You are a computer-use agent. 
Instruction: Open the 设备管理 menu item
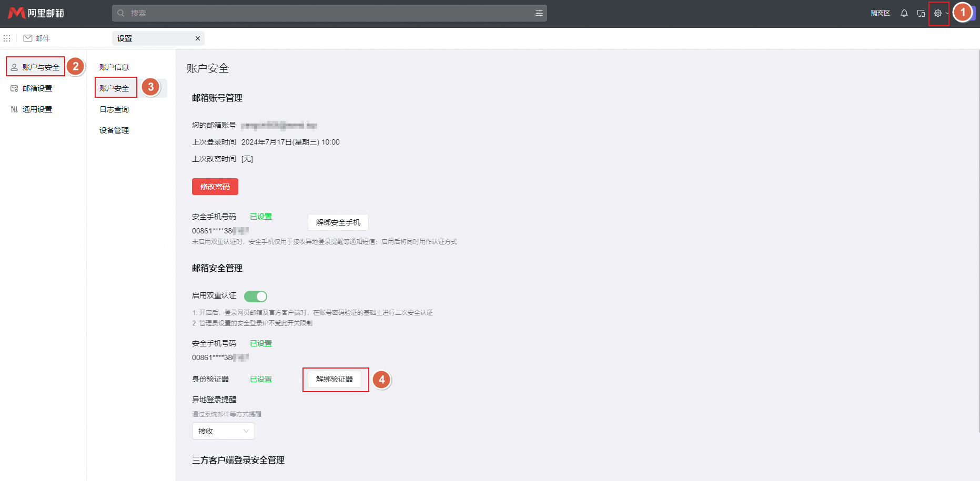point(114,130)
